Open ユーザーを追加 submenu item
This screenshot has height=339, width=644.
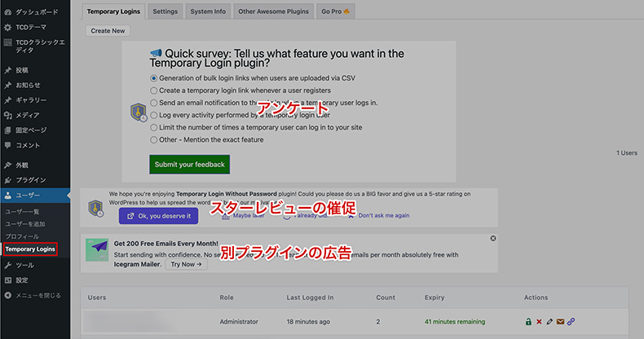pos(25,224)
